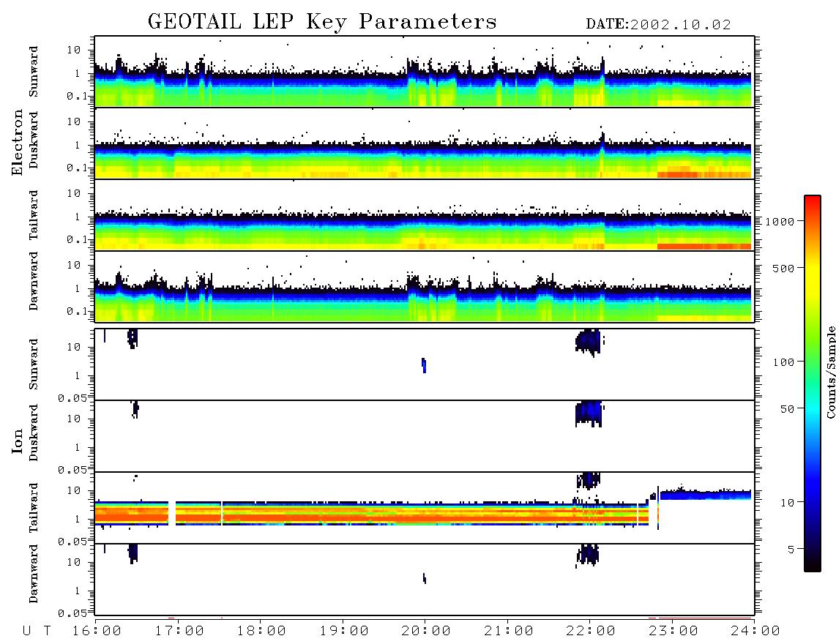Click the 24:00 time tick label
Viewport: 836px width, 644px height.
pyautogui.click(x=755, y=632)
